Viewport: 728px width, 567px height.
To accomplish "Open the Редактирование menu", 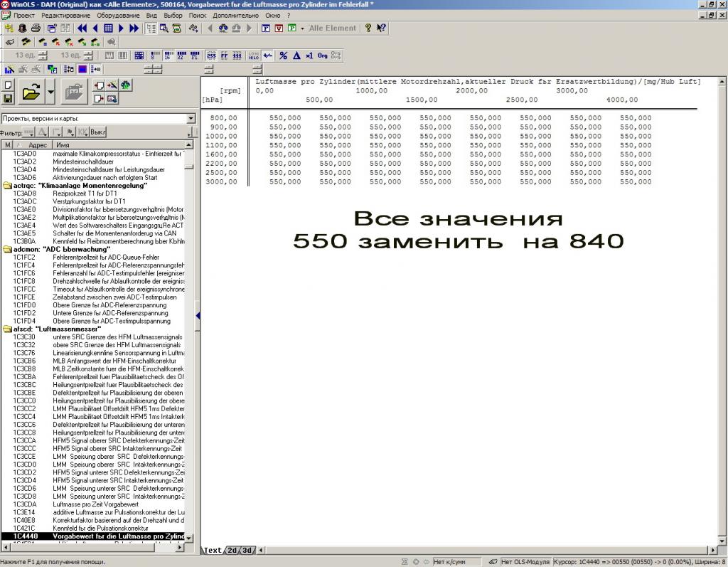I will (x=66, y=16).
